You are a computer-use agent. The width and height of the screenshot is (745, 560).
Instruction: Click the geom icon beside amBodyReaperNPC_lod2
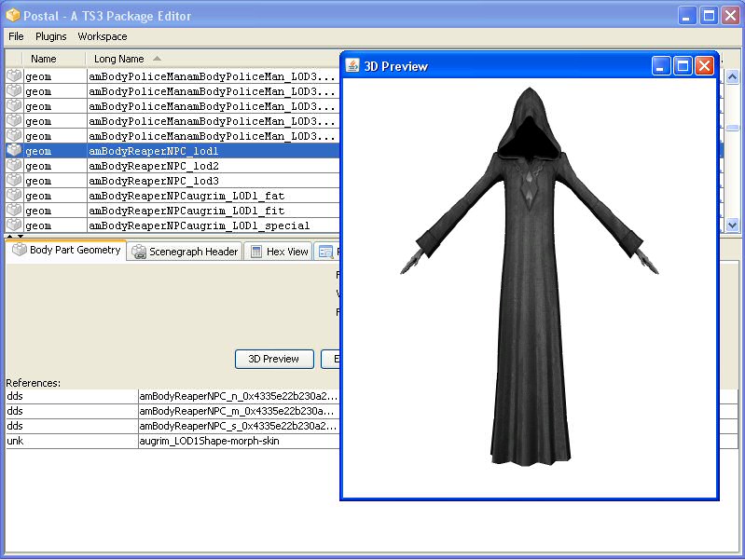14,166
